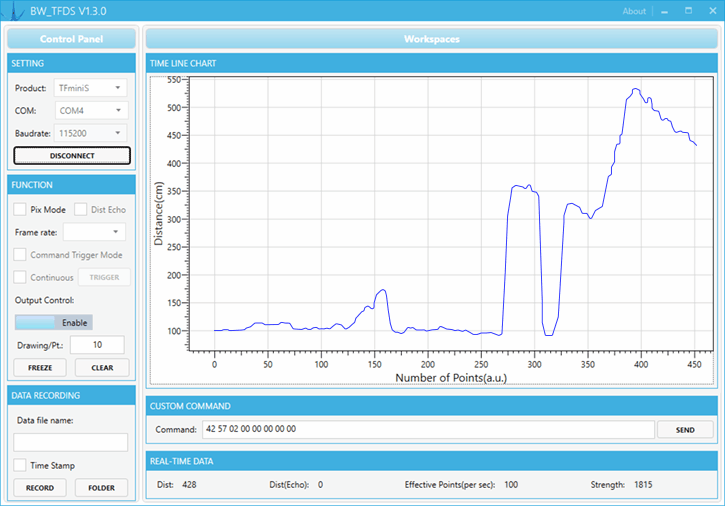
Task: Open the Baudrate dropdown list
Action: [x=90, y=132]
